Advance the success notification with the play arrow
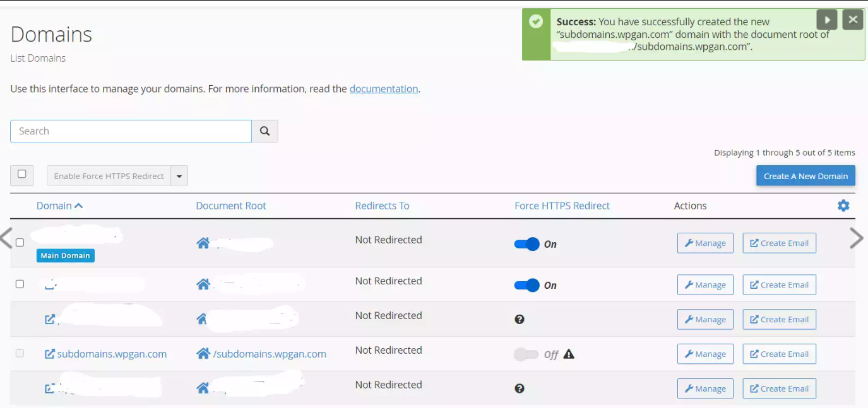 tap(827, 20)
